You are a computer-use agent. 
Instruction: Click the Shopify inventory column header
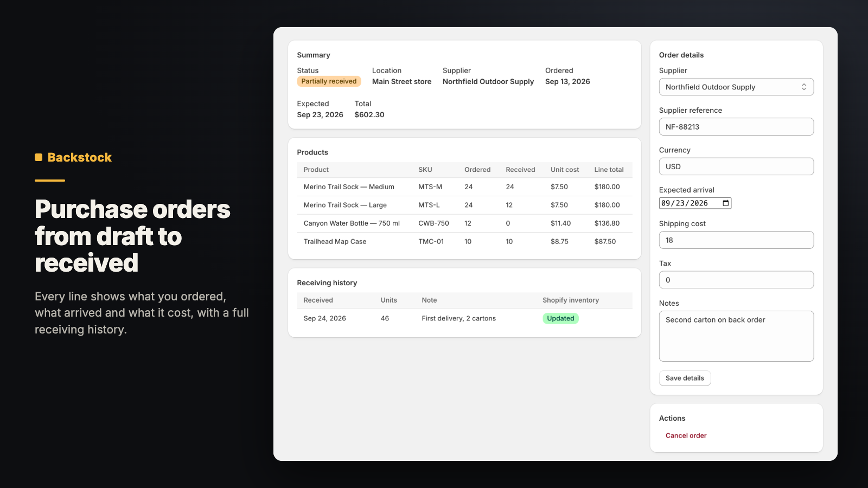click(x=571, y=300)
